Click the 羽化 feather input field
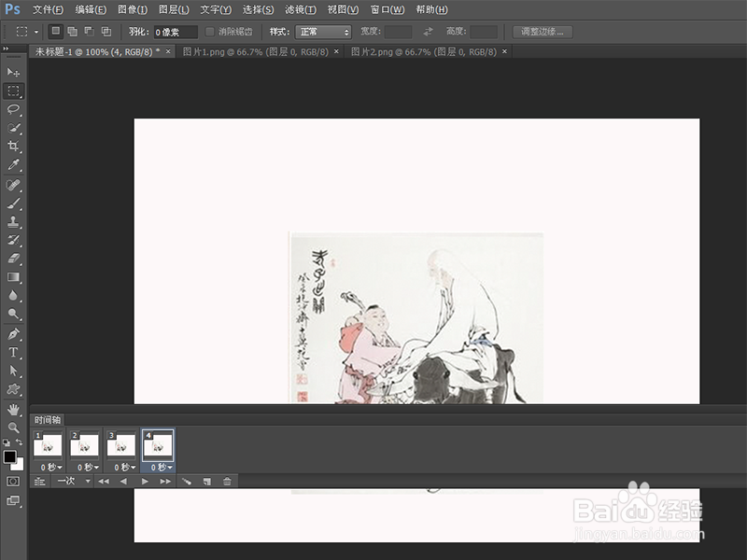747x560 pixels. tap(176, 32)
